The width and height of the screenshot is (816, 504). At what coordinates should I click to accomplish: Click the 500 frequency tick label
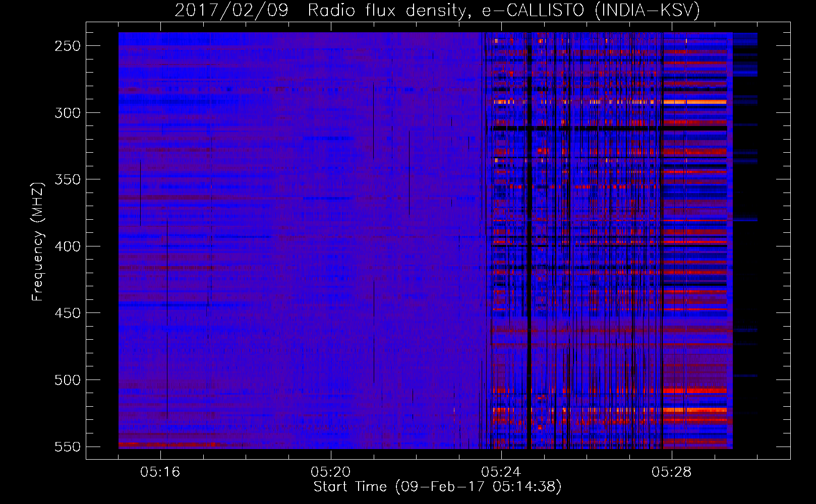click(68, 380)
